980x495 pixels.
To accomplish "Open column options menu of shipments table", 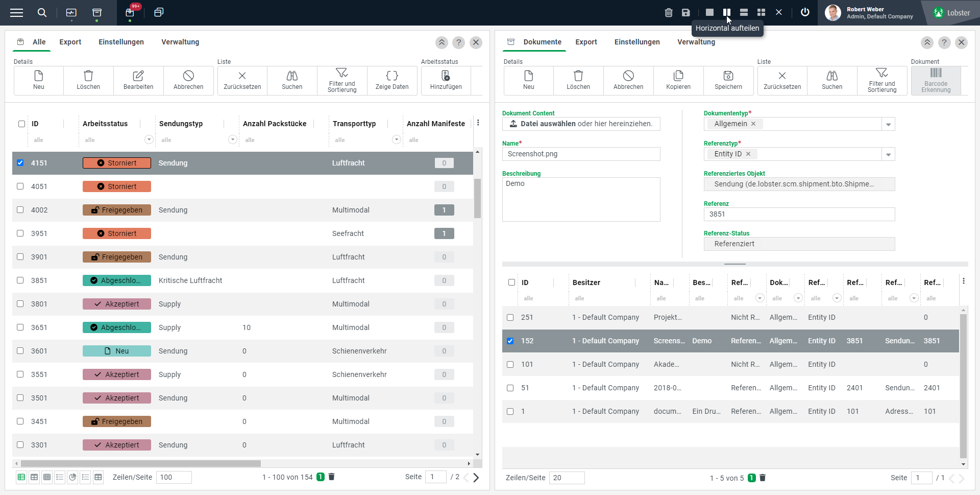I will click(x=478, y=123).
